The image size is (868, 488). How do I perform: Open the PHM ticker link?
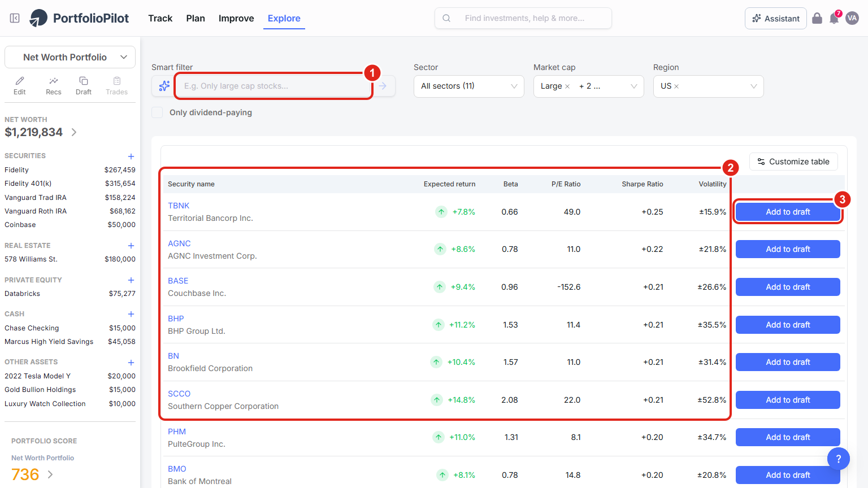(x=177, y=432)
